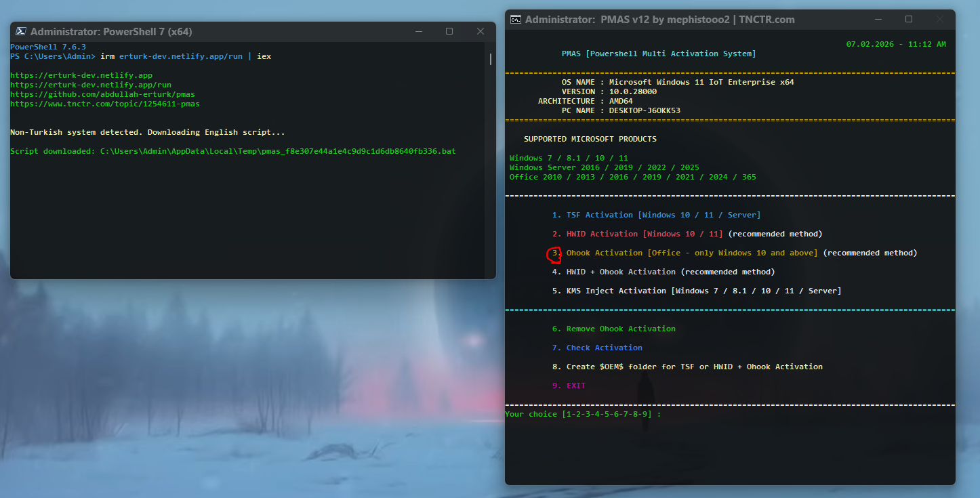
Task: Click the date and time 07.02.2026 - 11:12 AM
Action: (896, 44)
